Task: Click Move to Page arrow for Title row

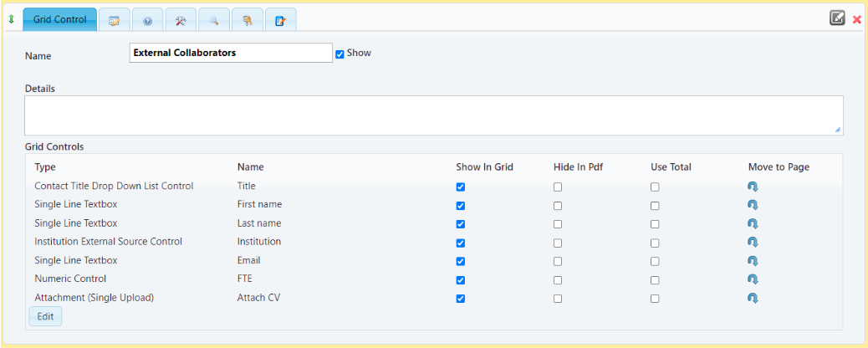Action: 753,187
